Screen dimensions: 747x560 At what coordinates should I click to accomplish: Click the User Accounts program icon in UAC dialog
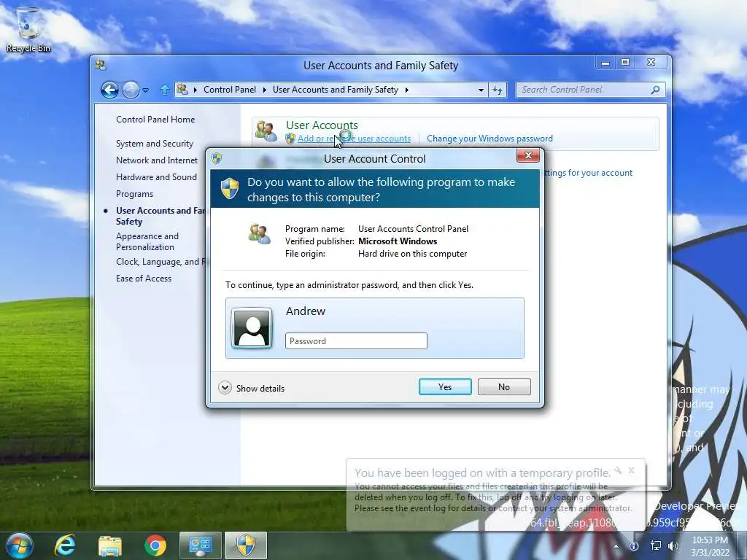click(259, 234)
